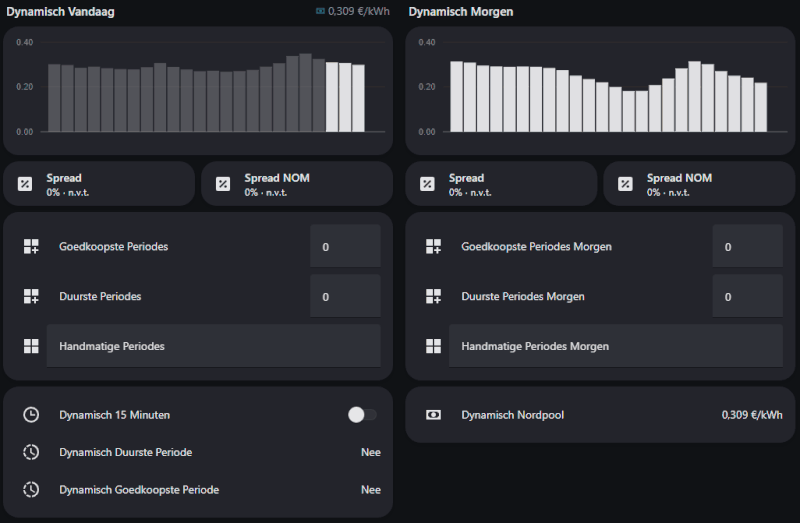This screenshot has height=523, width=800.
Task: Open the Spread NOM card under Morgen
Action: 699,184
